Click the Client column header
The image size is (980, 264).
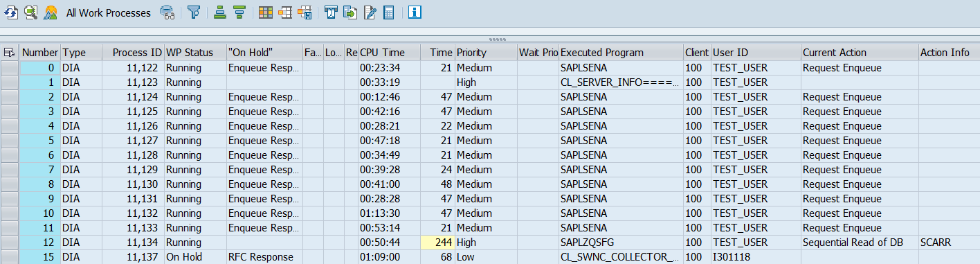(697, 53)
